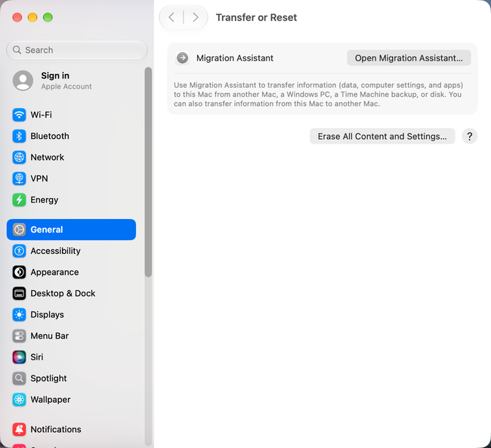Image resolution: width=491 pixels, height=448 pixels.
Task: Open Energy settings label
Action: pos(44,200)
